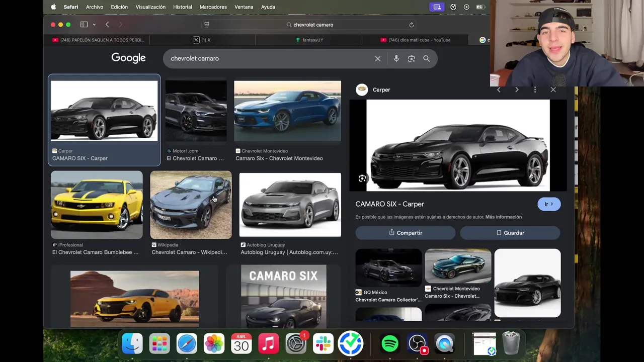Open QuickTime Player from the Dock

(444, 344)
